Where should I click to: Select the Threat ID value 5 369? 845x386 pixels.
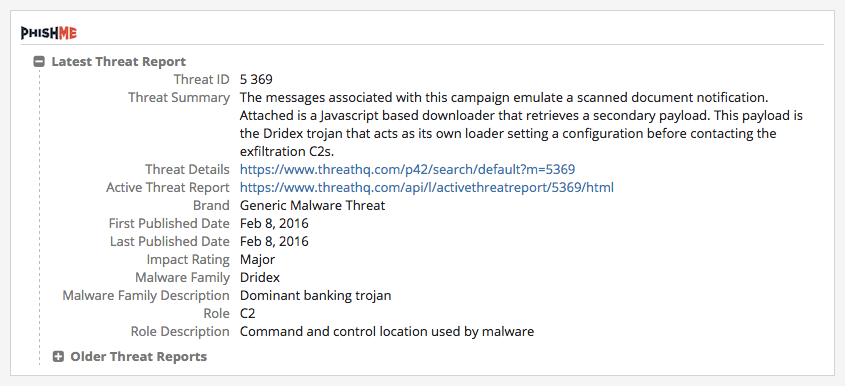(257, 80)
